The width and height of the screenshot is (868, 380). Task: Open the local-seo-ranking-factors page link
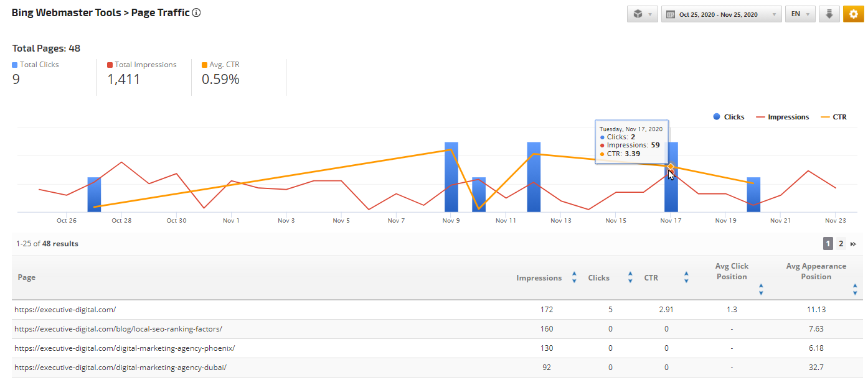point(118,329)
